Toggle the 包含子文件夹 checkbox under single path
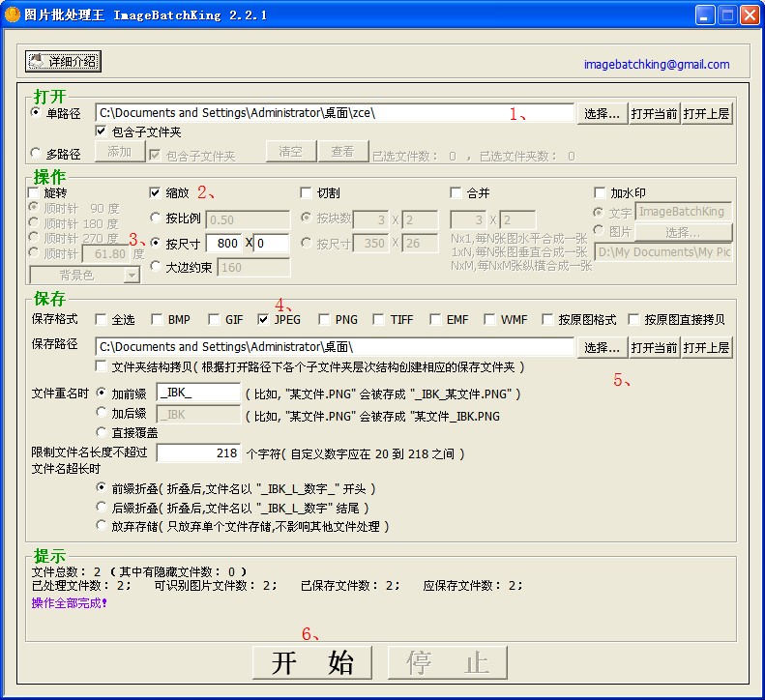This screenshot has height=700, width=765. click(x=102, y=131)
